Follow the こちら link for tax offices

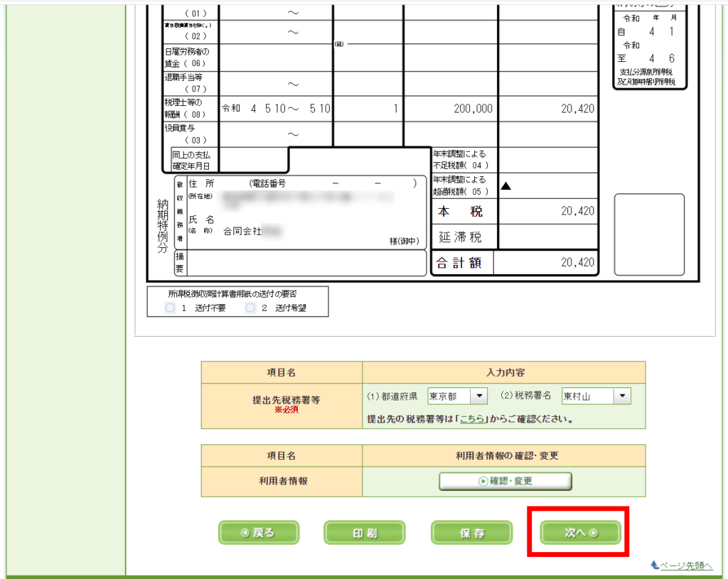(x=471, y=419)
